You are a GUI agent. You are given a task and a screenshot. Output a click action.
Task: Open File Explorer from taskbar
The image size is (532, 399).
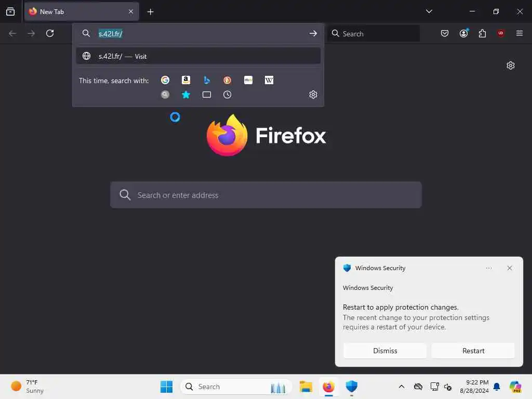click(305, 387)
